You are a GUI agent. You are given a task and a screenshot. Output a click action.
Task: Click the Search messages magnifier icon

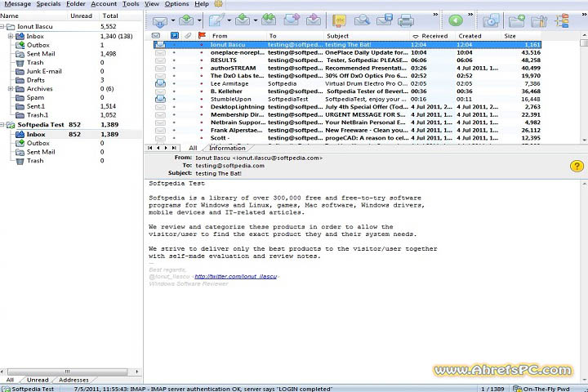click(362, 20)
